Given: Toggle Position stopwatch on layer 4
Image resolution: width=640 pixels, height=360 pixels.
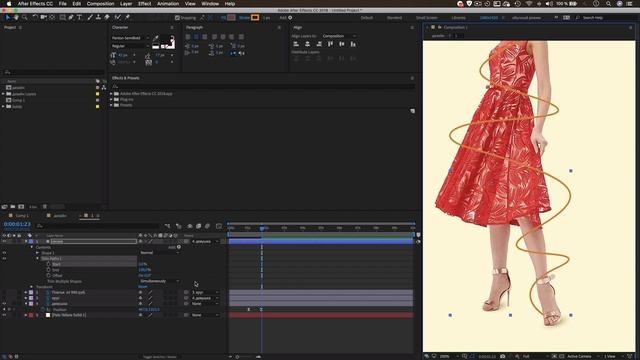Looking at the screenshot, I should 42,309.
